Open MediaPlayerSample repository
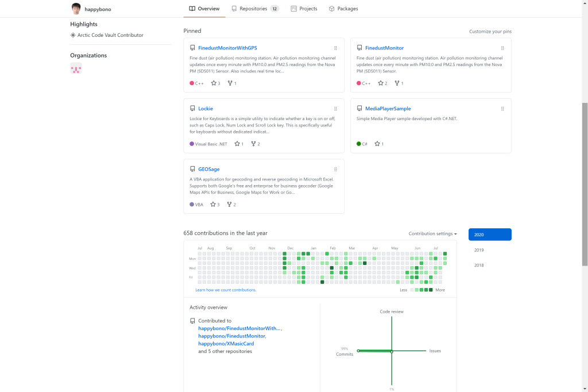This screenshot has width=588, height=392. coord(388,109)
